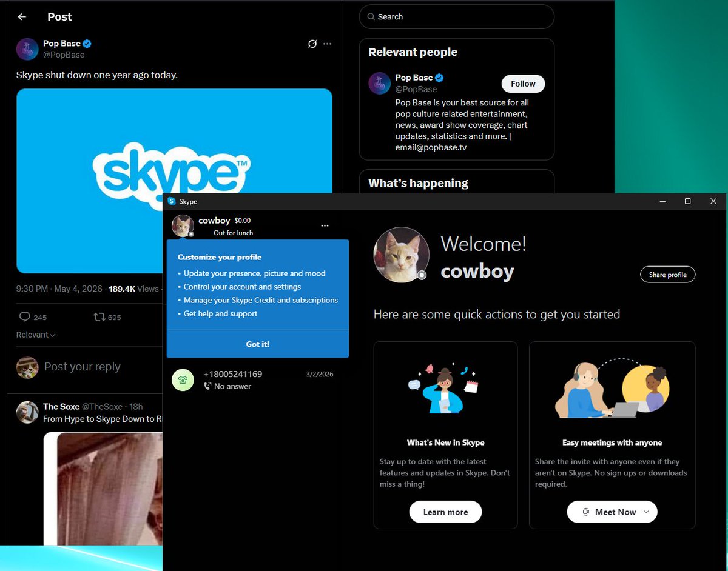Open Pop Base name in Relevant people
This screenshot has height=571, width=728.
[414, 78]
